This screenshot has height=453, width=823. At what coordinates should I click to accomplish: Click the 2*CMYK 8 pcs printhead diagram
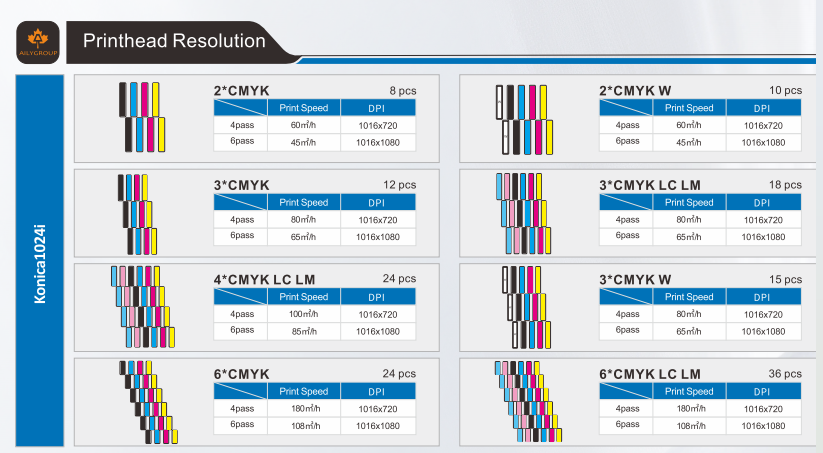(143, 117)
